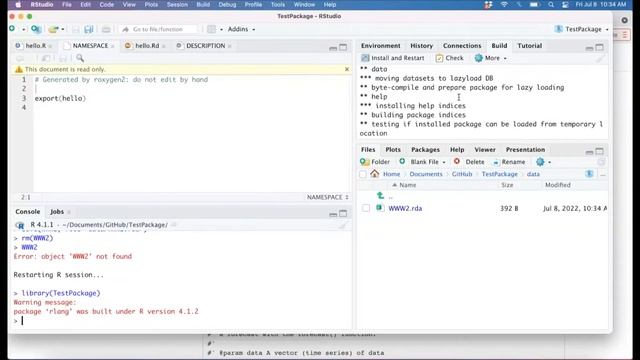Click the Create Project icon
The image size is (640, 360).
(x=36, y=29)
